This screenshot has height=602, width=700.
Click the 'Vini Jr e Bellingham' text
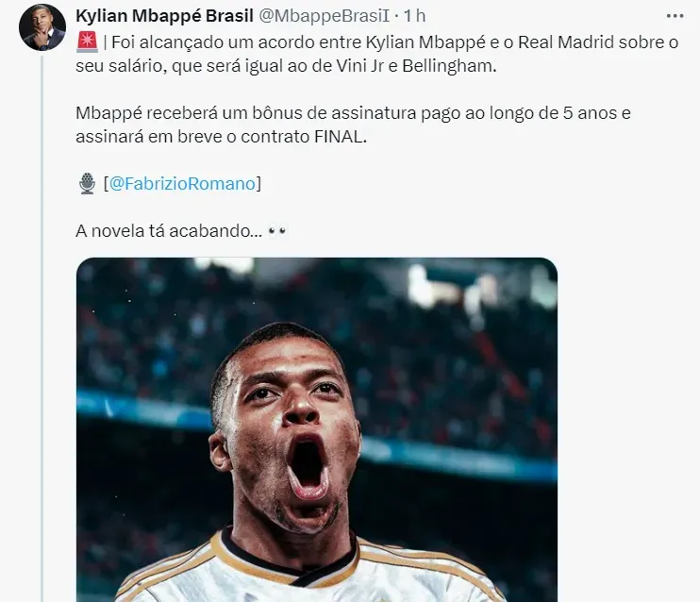416,66
